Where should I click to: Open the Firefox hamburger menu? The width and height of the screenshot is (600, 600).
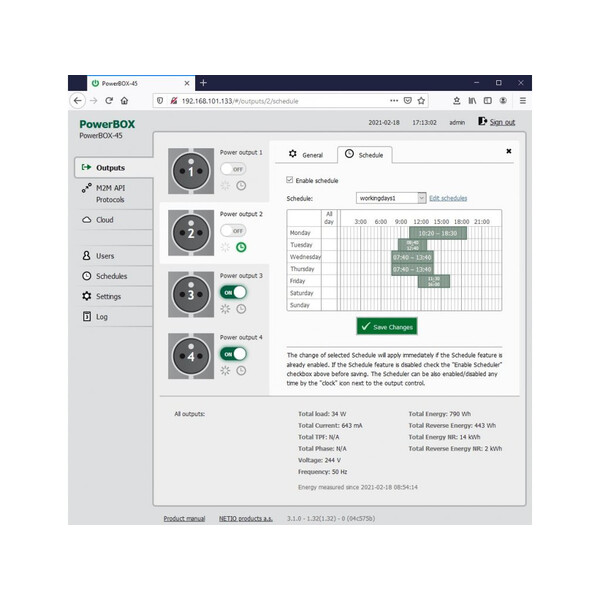click(522, 101)
